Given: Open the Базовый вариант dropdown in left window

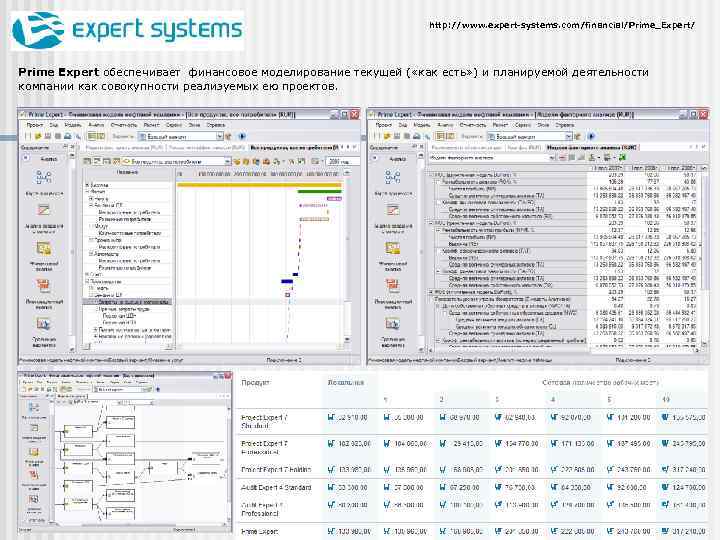Looking at the screenshot, I should [x=219, y=136].
